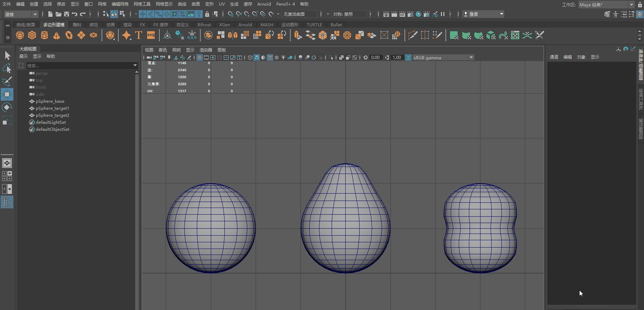
Task: Expand the sRGB gamma view transform dropdown
Action: [x=471, y=58]
